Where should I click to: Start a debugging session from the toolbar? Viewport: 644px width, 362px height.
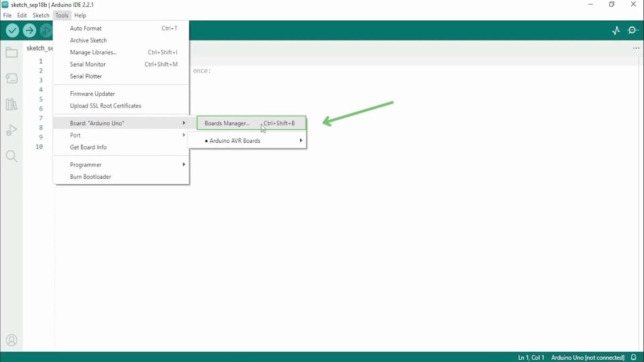[x=46, y=30]
